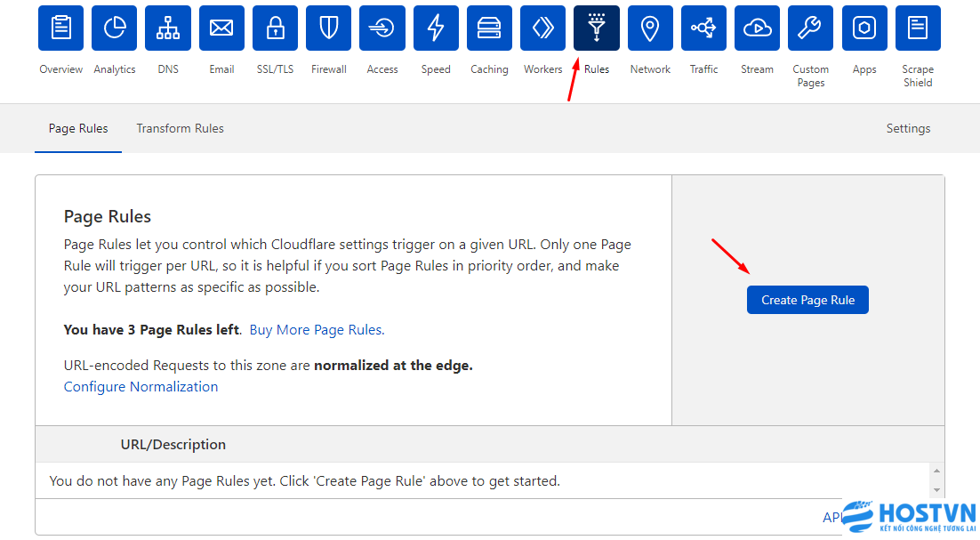Open the Analytics pie chart icon
The width and height of the screenshot is (980, 540).
115,28
